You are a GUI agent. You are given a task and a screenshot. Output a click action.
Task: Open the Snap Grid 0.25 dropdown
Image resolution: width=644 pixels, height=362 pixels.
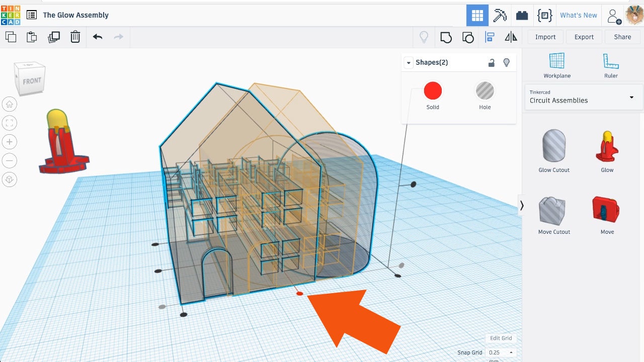tap(501, 352)
